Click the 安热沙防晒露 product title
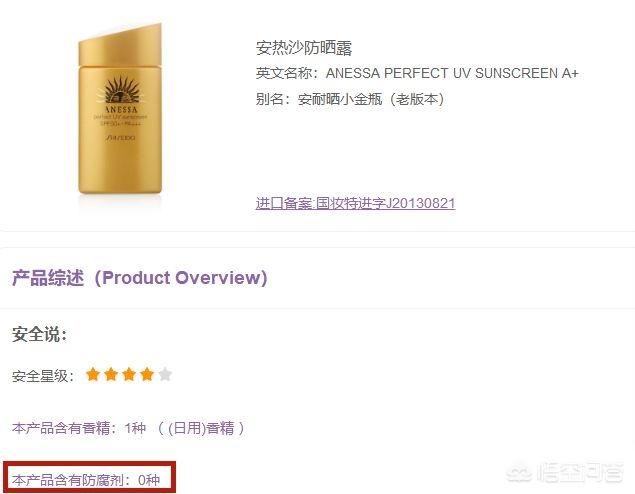The image size is (635, 494). tap(304, 48)
